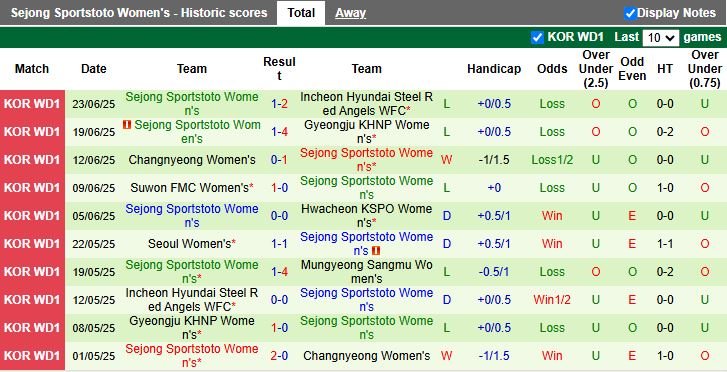Select the date 09/06/25
This screenshot has height=372, width=727.
click(x=94, y=188)
